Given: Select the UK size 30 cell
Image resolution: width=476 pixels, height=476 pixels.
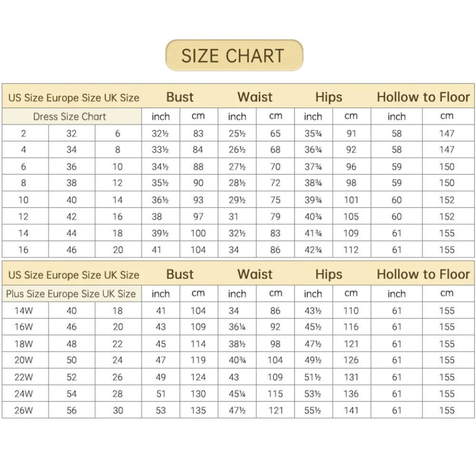Looking at the screenshot, I should coord(118,410).
